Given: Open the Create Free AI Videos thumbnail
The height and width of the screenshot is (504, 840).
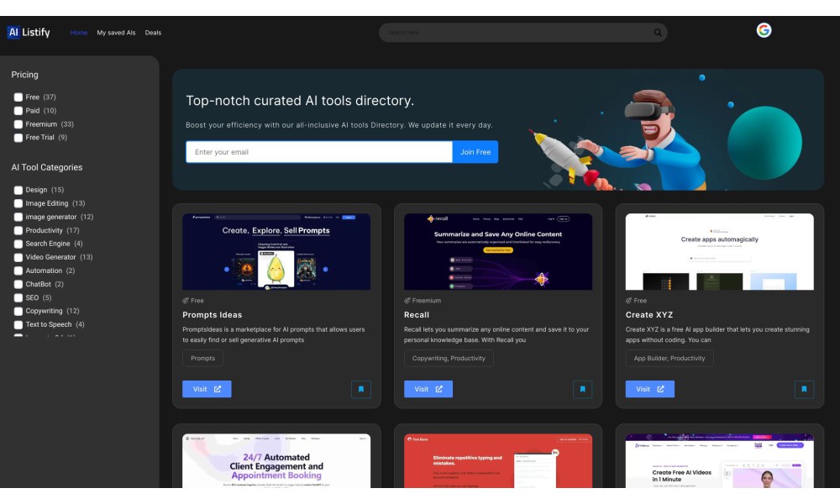Looking at the screenshot, I should 720,461.
